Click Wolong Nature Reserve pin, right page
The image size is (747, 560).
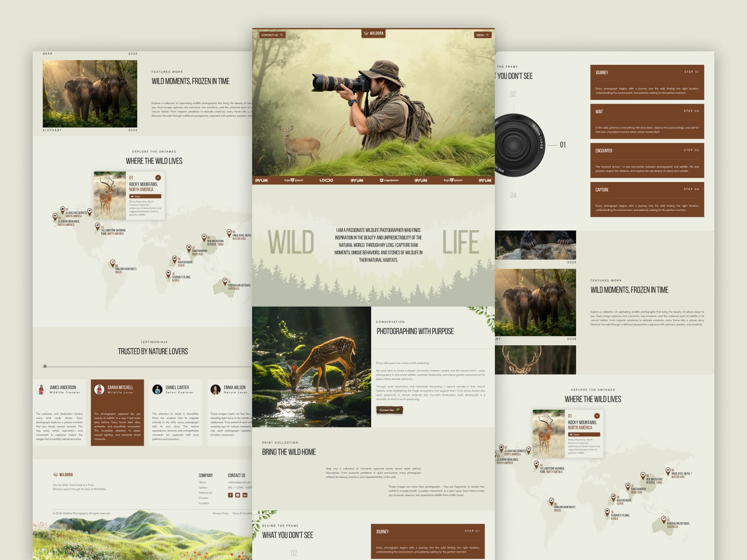click(642, 476)
